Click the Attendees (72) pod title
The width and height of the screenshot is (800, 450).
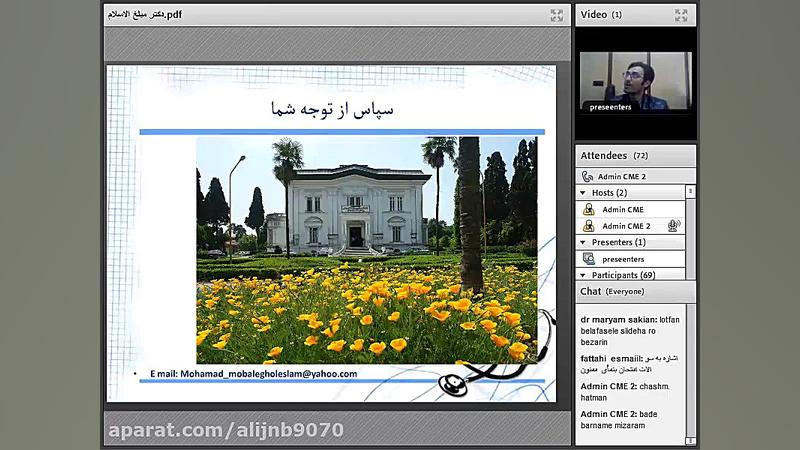[614, 156]
